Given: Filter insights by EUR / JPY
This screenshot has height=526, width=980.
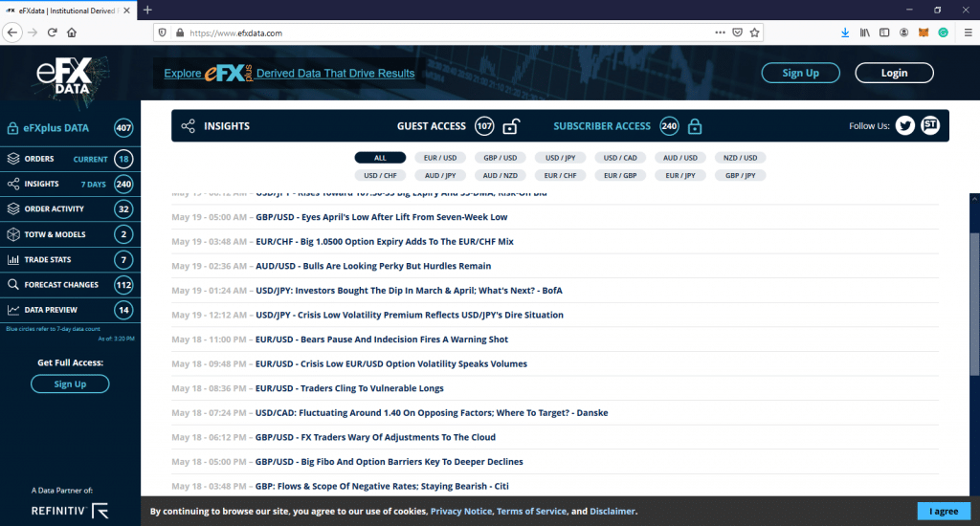Looking at the screenshot, I should 680,176.
